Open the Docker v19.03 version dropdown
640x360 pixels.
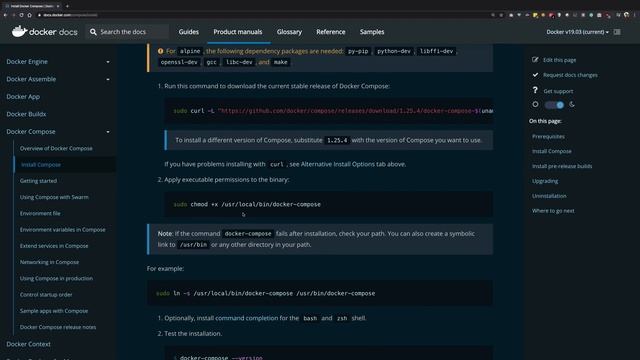click(578, 32)
